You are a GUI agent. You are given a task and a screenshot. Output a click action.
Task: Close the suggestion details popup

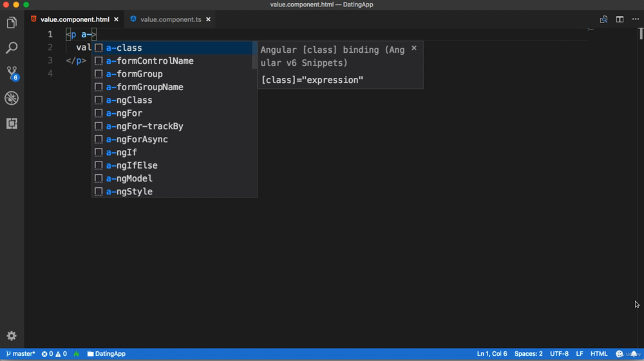click(x=414, y=48)
